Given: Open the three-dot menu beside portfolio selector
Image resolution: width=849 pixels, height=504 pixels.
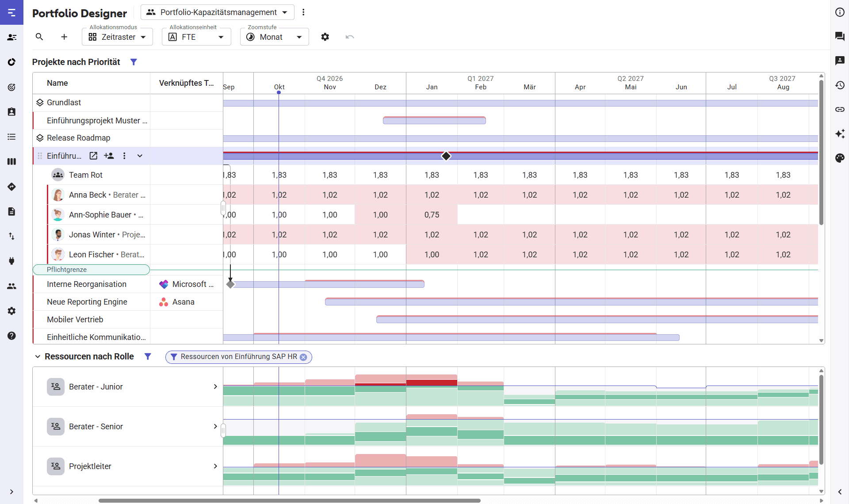Looking at the screenshot, I should (x=303, y=12).
